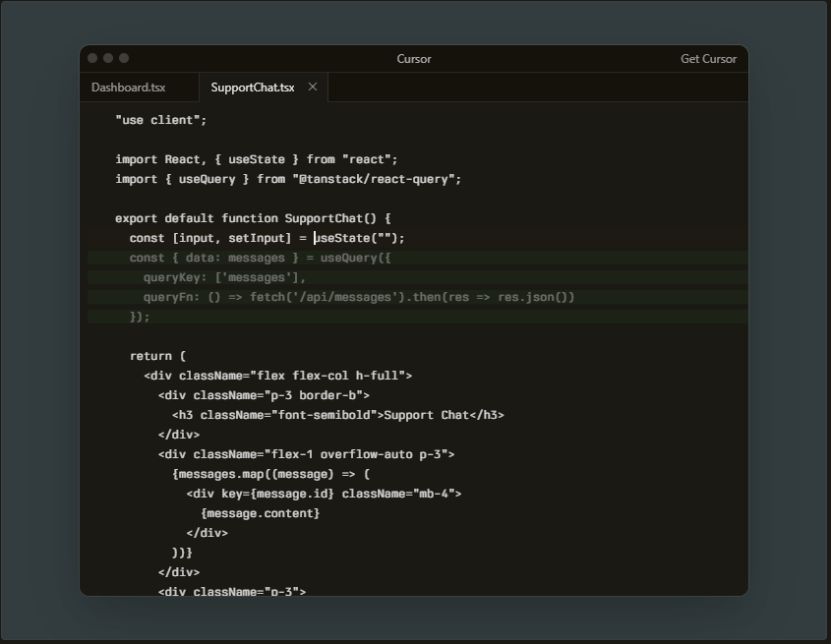The image size is (831, 644).
Task: Open the Get Cursor link
Action: 708,59
